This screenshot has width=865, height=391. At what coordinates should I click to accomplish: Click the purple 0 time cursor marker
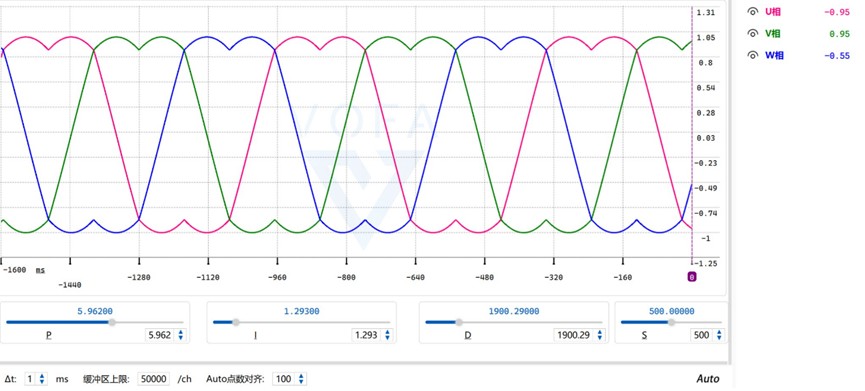point(692,277)
